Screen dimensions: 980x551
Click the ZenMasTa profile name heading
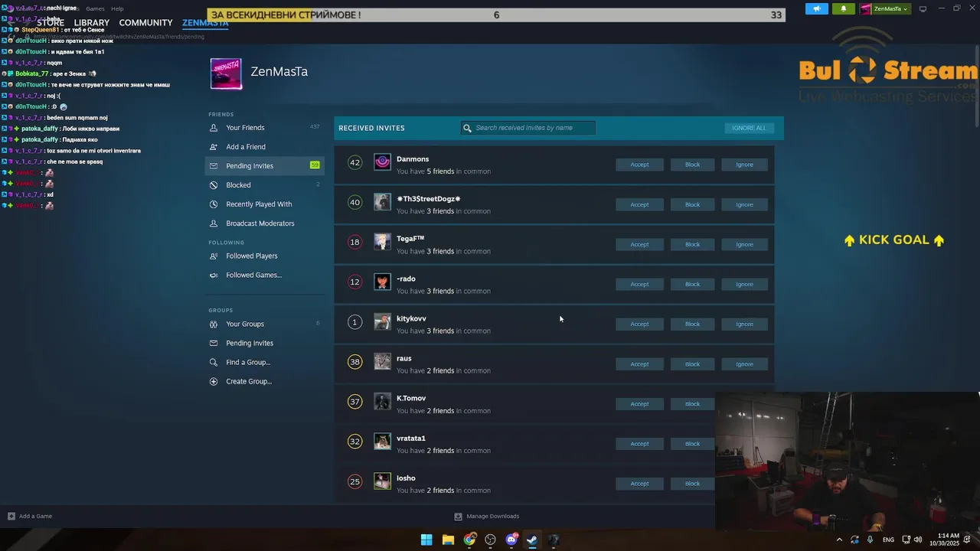(279, 72)
